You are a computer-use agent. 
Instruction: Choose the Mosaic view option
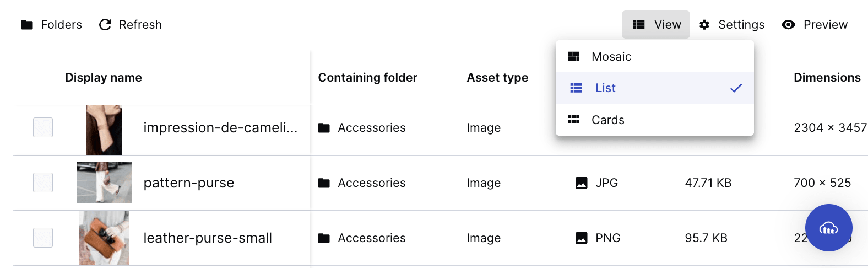pyautogui.click(x=655, y=56)
